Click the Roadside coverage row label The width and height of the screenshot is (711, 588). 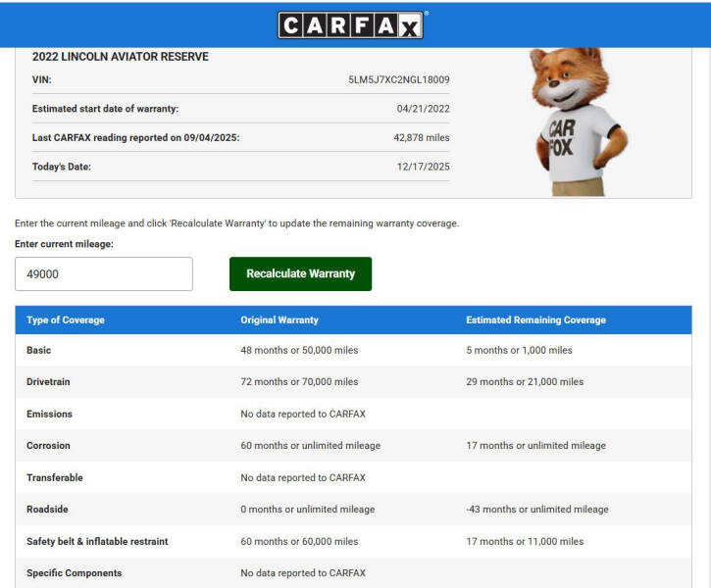click(x=48, y=510)
